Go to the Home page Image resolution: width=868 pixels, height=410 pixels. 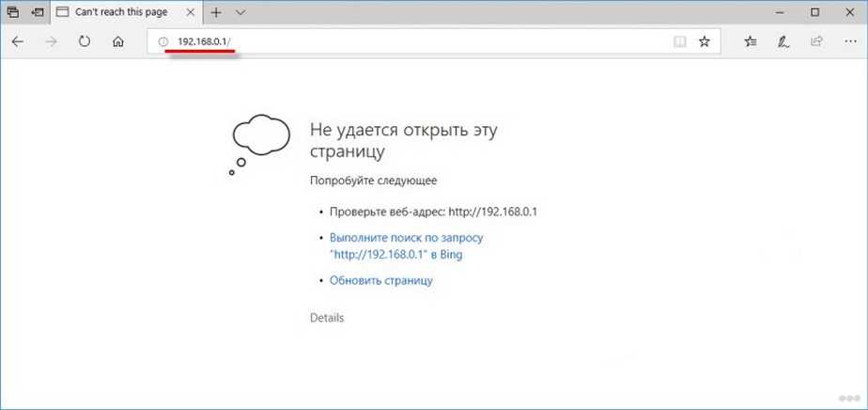pos(117,41)
